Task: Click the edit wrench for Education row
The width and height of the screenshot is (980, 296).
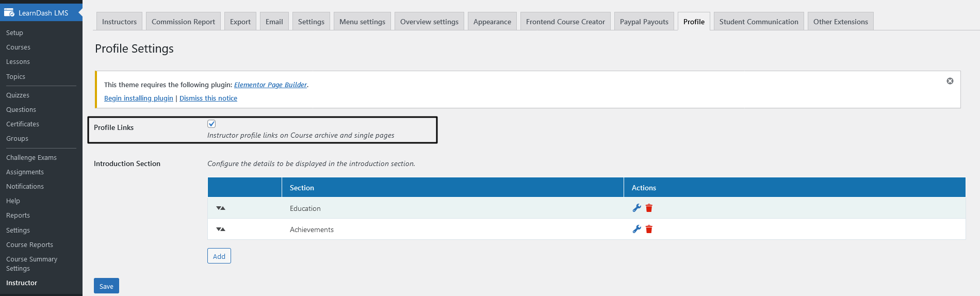Action: click(x=636, y=208)
